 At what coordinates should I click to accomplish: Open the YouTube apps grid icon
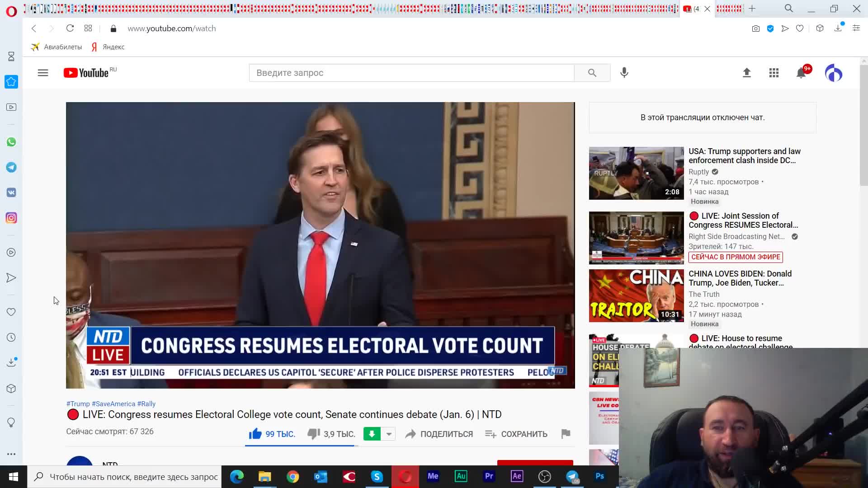pyautogui.click(x=774, y=73)
